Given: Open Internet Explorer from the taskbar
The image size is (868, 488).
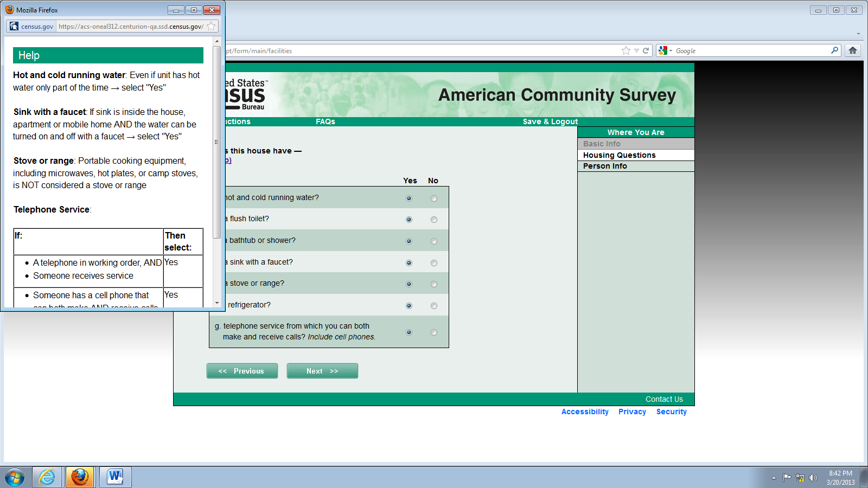Looking at the screenshot, I should click(47, 477).
